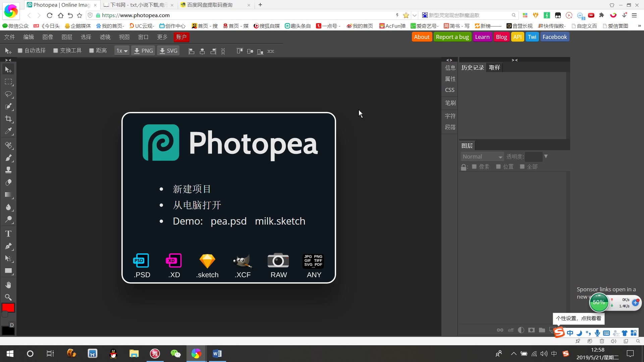Screen dimensions: 644x362
Task: Select the Eyedropper tool
Action: 8,131
